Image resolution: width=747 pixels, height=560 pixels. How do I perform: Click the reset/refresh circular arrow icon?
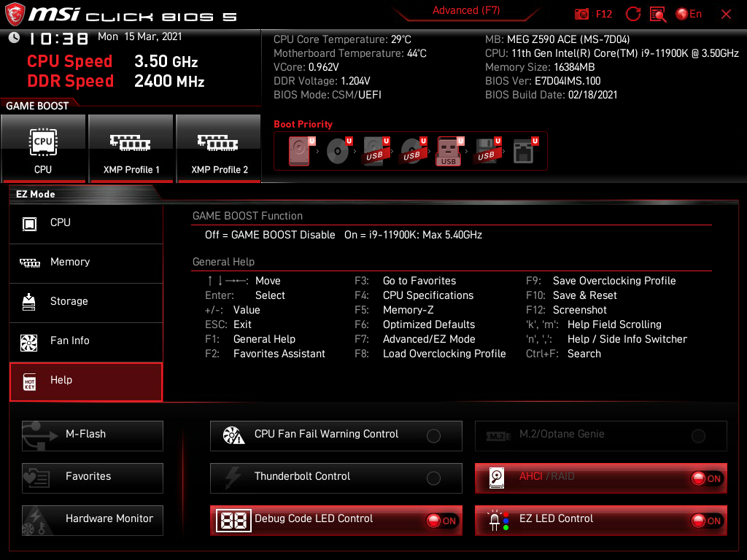pos(632,14)
